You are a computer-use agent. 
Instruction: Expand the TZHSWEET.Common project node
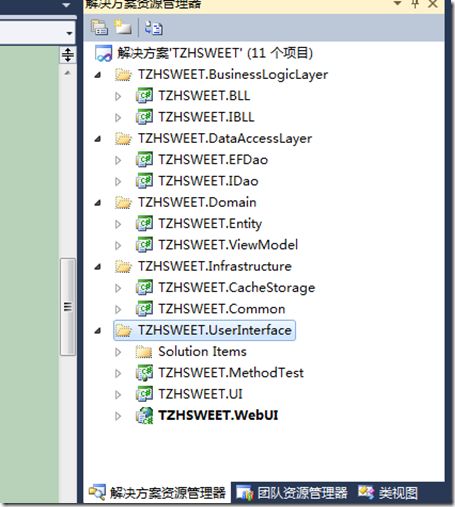pyautogui.click(x=118, y=310)
